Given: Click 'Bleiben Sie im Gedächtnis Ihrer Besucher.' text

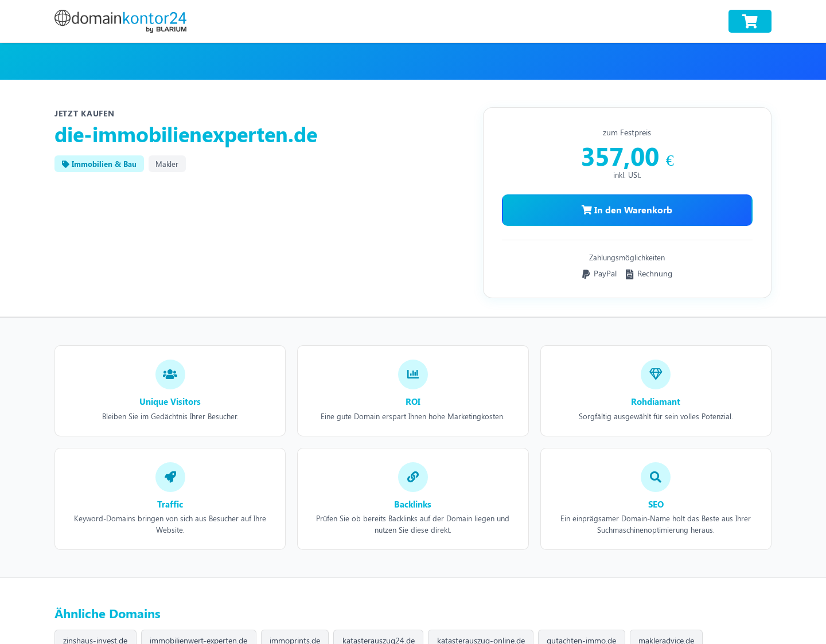Looking at the screenshot, I should 170,416.
